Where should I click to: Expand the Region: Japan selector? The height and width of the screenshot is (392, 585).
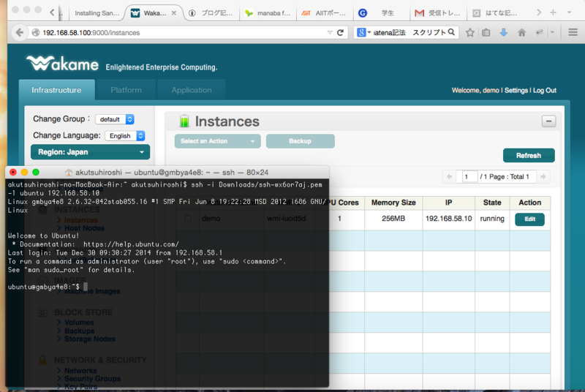[x=90, y=152]
